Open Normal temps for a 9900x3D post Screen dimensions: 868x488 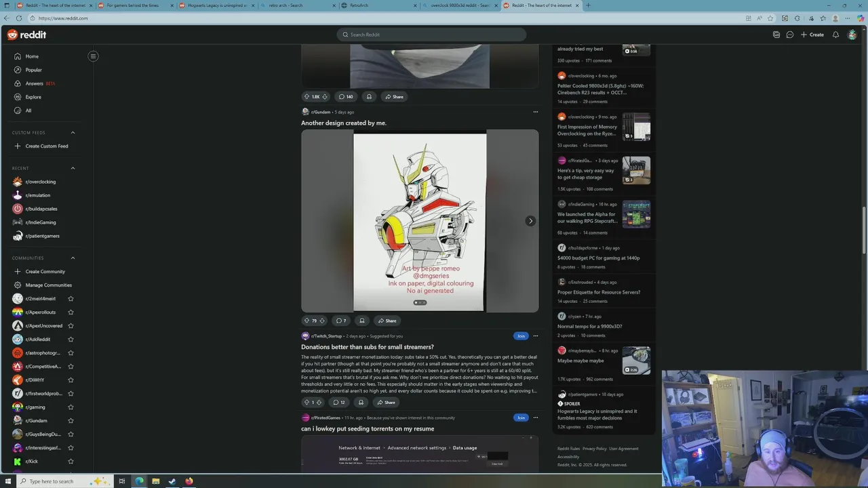point(589,327)
